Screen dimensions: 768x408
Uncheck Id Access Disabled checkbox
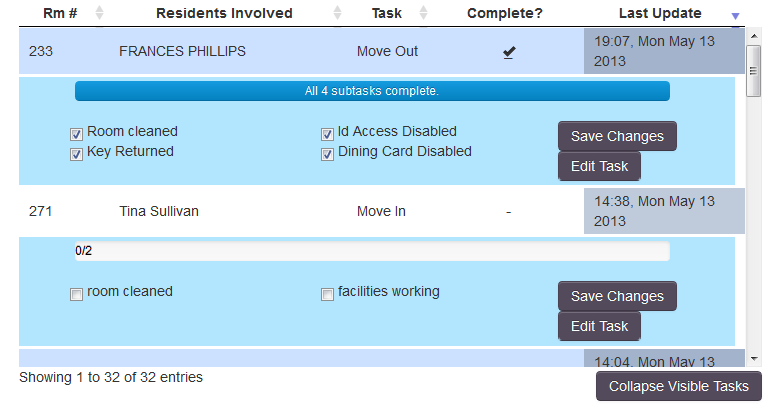click(327, 134)
